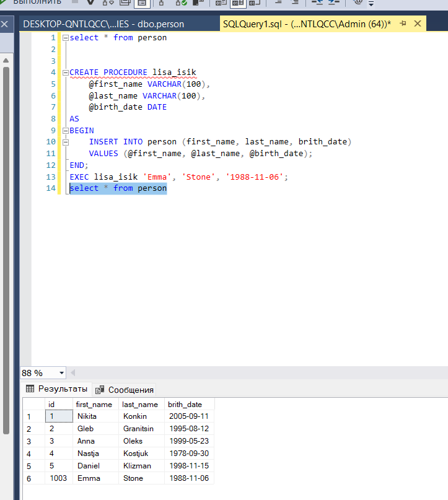Screen dimensions: 448x500
Task: Click the cell with date 1988-11-06
Action: pos(190,478)
